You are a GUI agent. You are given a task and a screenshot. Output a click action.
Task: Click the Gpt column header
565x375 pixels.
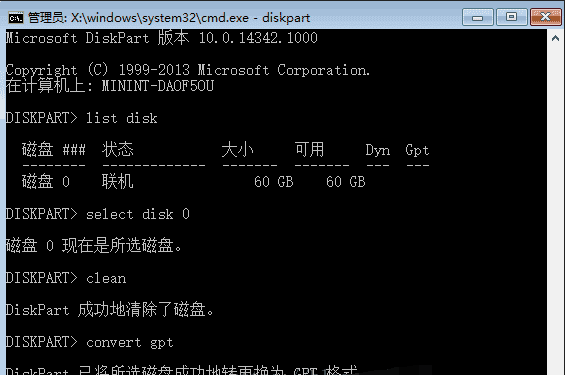coord(417,150)
